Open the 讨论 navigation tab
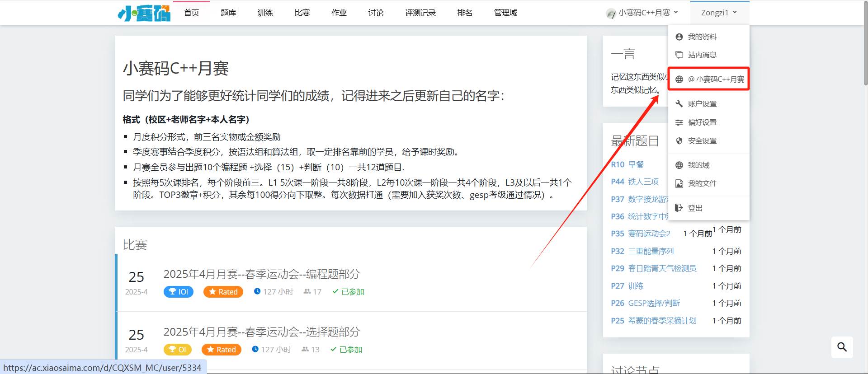 (x=376, y=13)
